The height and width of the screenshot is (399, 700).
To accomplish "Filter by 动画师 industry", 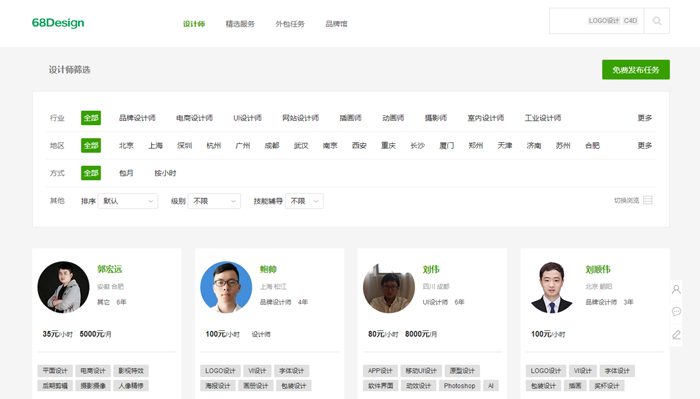I will (393, 118).
